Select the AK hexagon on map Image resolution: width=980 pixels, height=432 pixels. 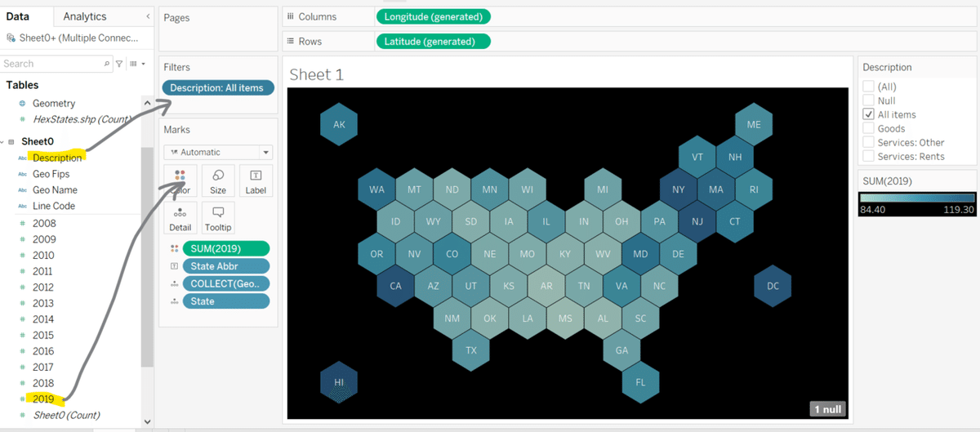point(339,125)
